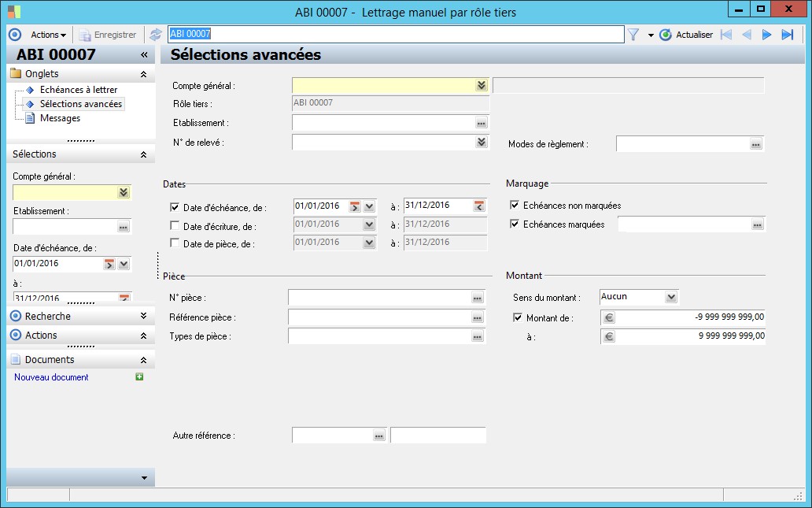This screenshot has width=812, height=508.
Task: Expand the Recherche section
Action: [x=143, y=316]
